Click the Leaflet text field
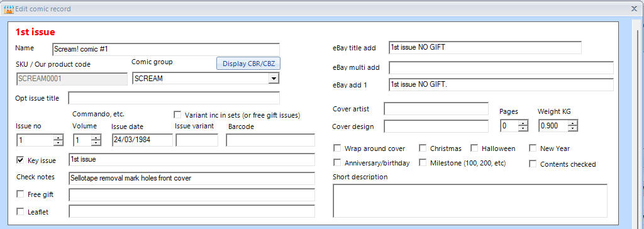This screenshot has height=229, width=644. tap(192, 211)
